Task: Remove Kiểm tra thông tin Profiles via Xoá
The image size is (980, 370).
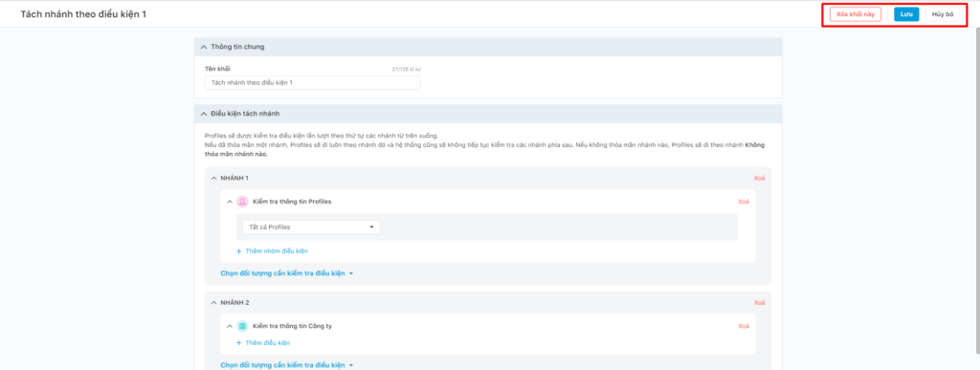Action: tap(744, 202)
